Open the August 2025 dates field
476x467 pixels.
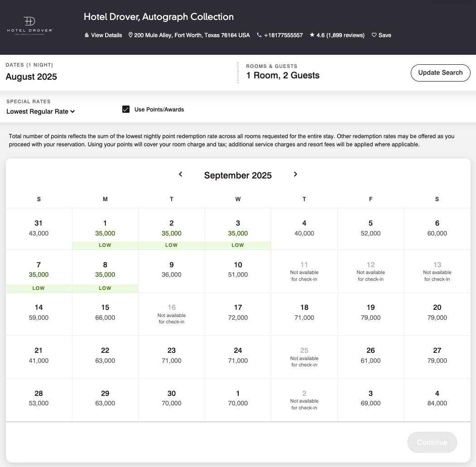pos(31,77)
